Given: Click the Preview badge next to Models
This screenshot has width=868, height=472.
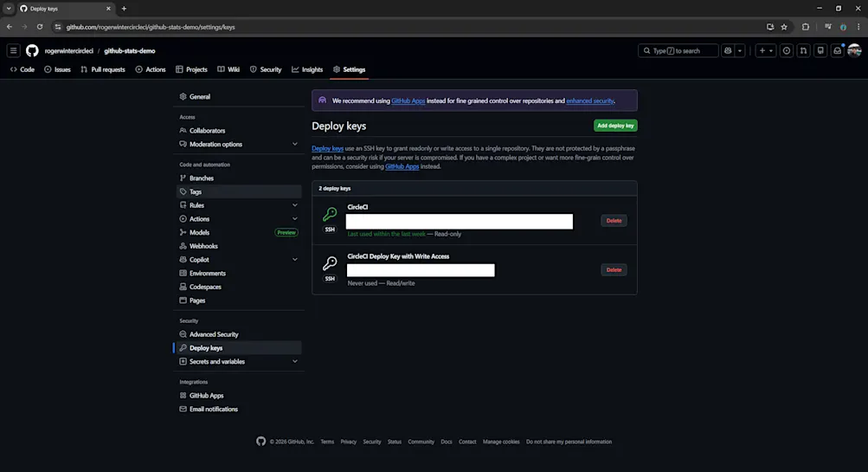Looking at the screenshot, I should tap(286, 233).
